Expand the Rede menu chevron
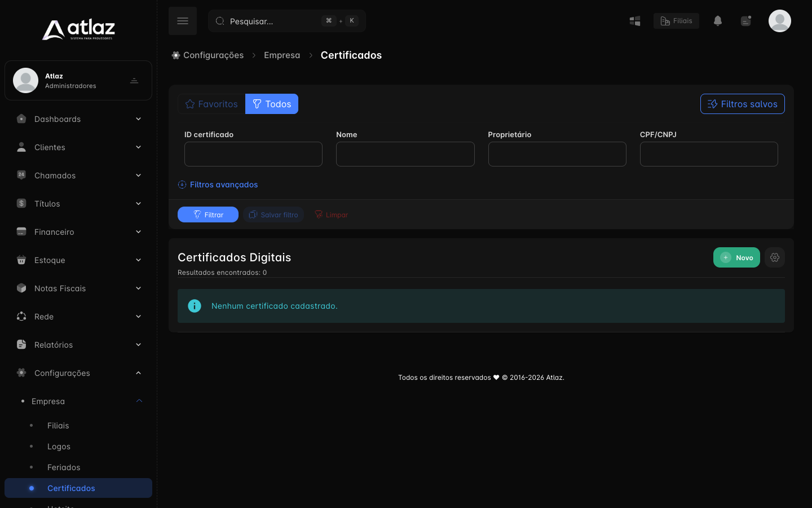Viewport: 812px width, 508px height. click(138, 316)
